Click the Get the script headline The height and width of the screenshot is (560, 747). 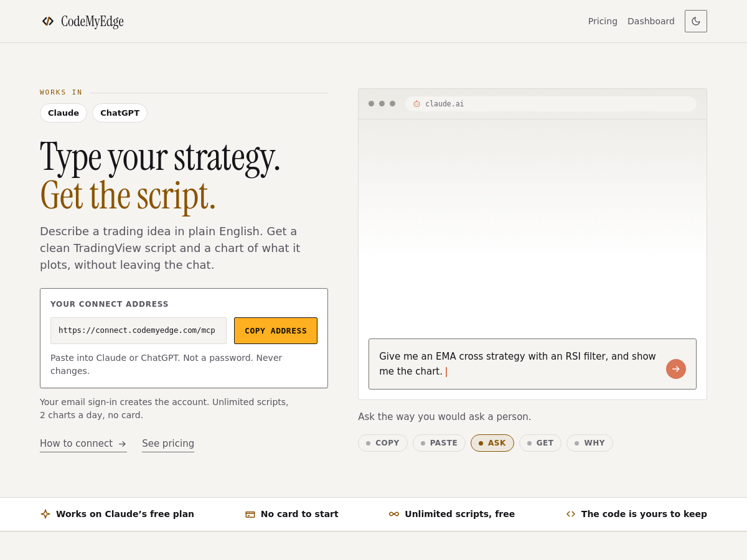pyautogui.click(x=128, y=195)
